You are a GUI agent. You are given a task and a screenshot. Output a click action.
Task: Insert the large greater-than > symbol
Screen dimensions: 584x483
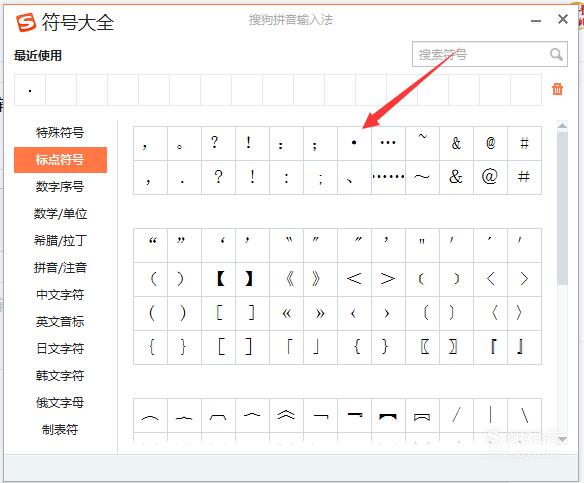pos(388,279)
